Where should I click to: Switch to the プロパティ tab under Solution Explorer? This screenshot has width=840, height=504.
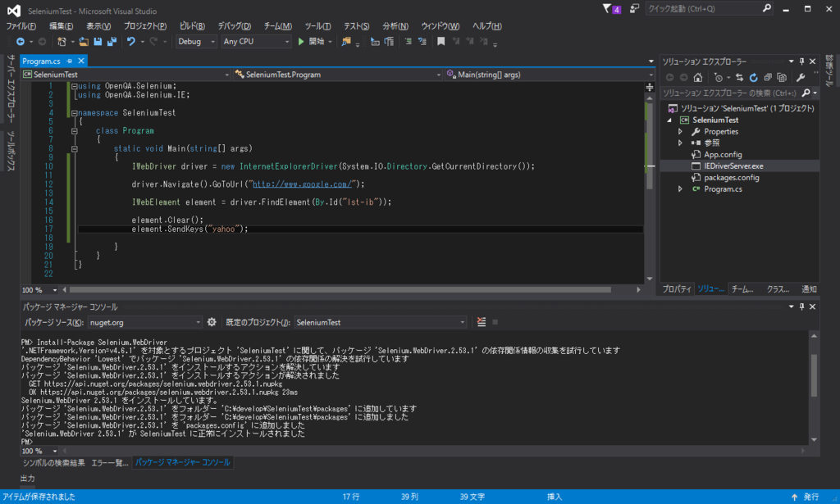[x=677, y=289]
